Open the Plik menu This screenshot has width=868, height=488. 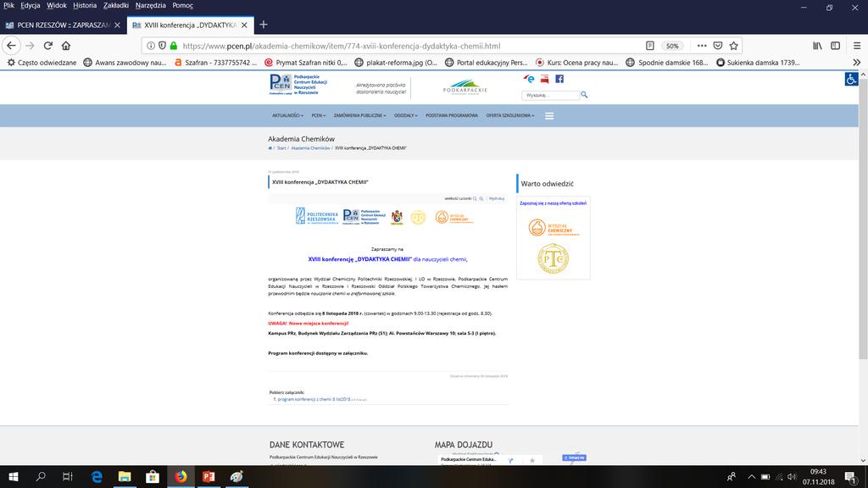coord(8,6)
